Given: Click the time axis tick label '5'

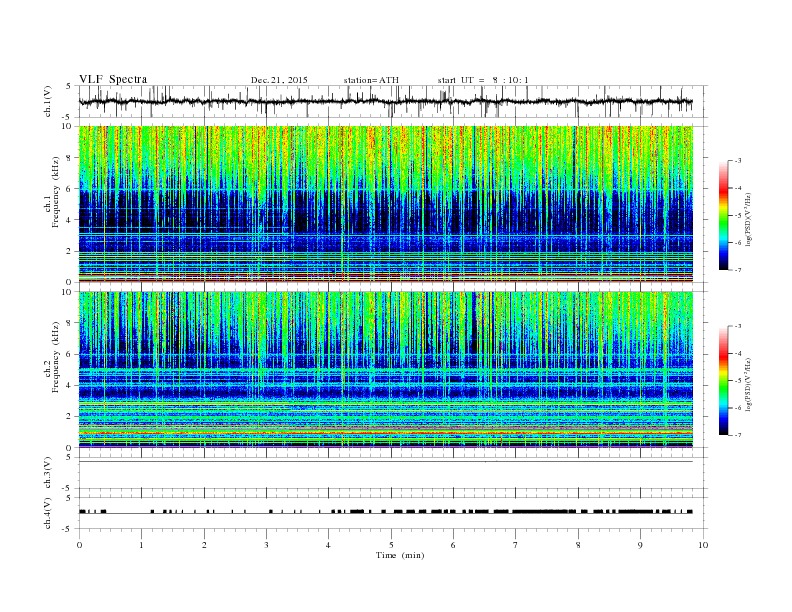Looking at the screenshot, I should click(391, 545).
